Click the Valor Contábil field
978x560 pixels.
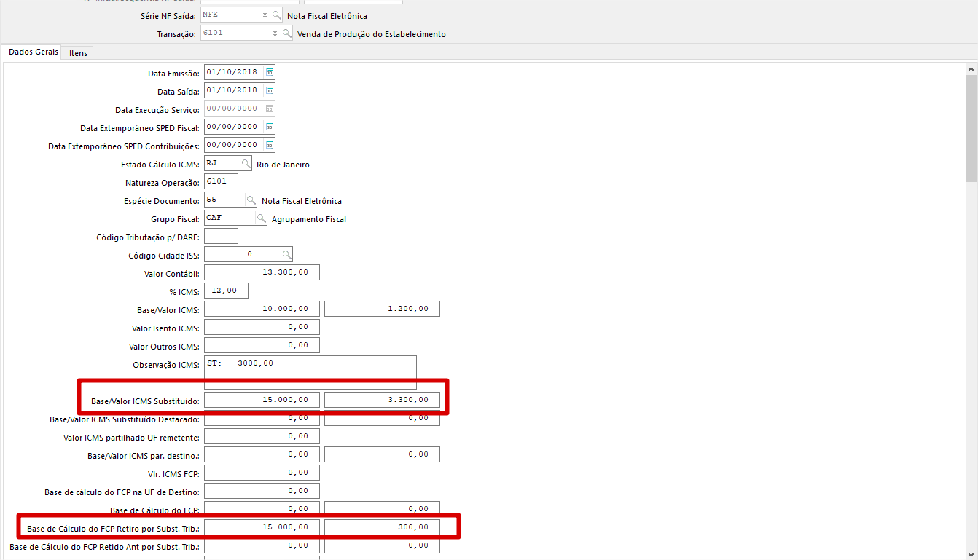coord(262,272)
